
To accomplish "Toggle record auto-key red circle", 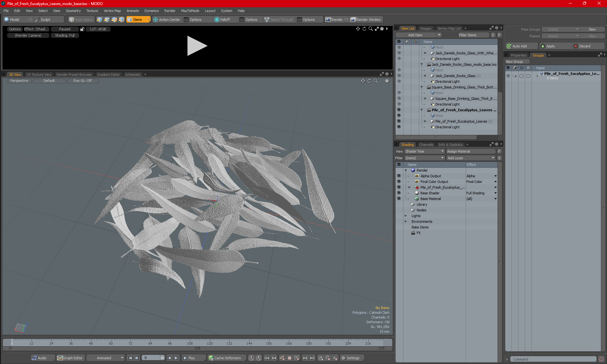I will point(289,358).
